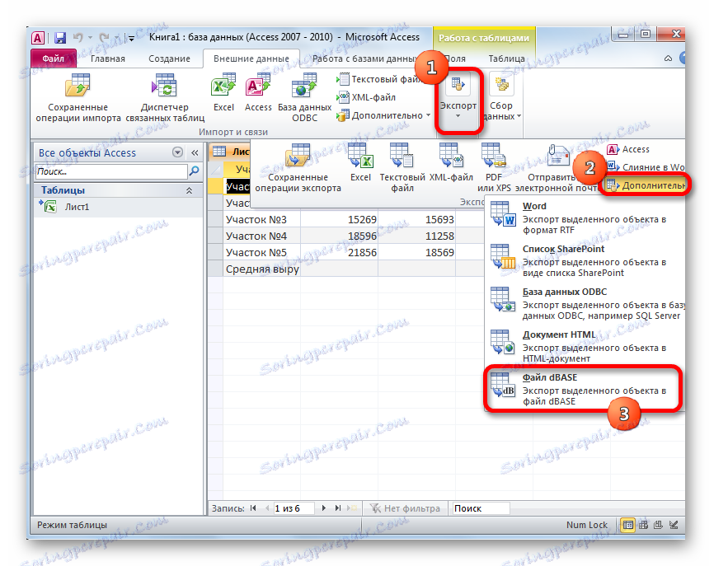Collapse the navigation pane with double chevron
Screen dimensions: 728x566
pyautogui.click(x=195, y=152)
